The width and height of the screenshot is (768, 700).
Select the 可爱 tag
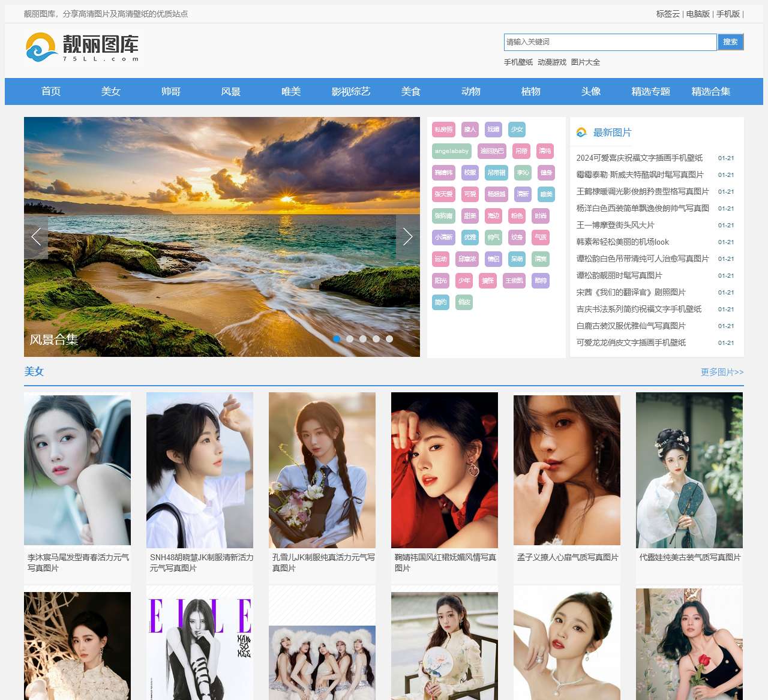pyautogui.click(x=470, y=194)
